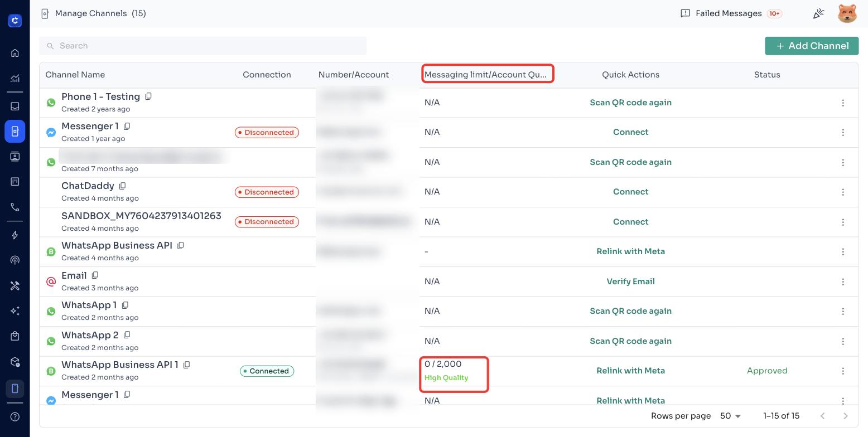Select the highlighted channels icon in sidebar
This screenshot has width=868, height=437.
[x=15, y=132]
